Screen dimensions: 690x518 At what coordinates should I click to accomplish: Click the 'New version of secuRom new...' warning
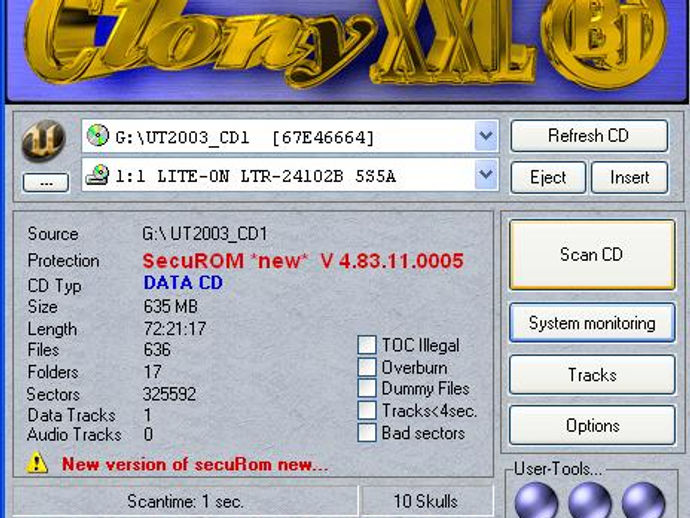click(x=195, y=464)
